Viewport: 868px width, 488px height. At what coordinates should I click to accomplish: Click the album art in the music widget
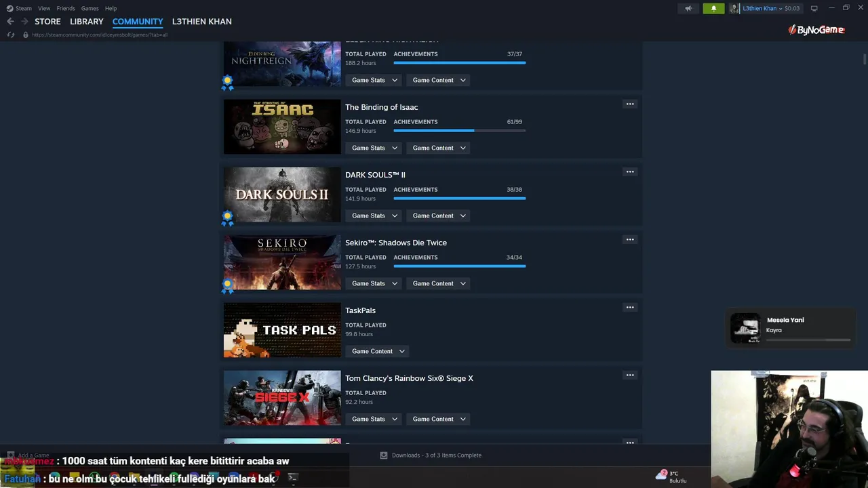click(x=745, y=328)
